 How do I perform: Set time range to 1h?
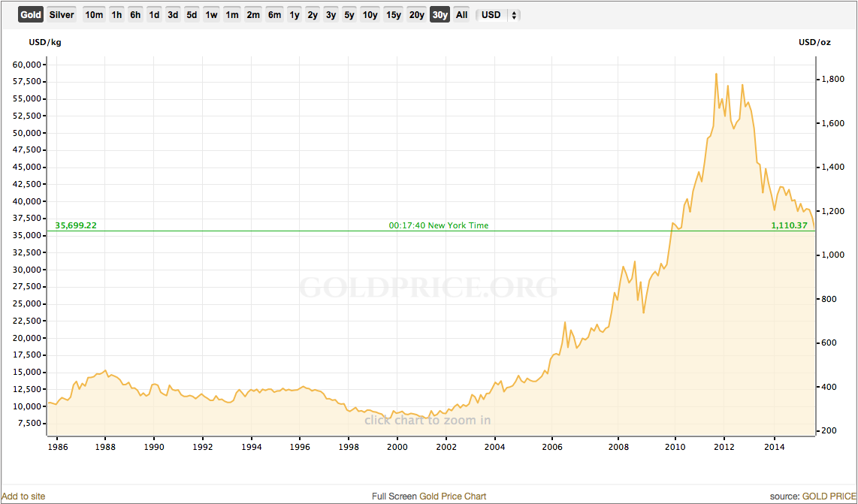(116, 15)
